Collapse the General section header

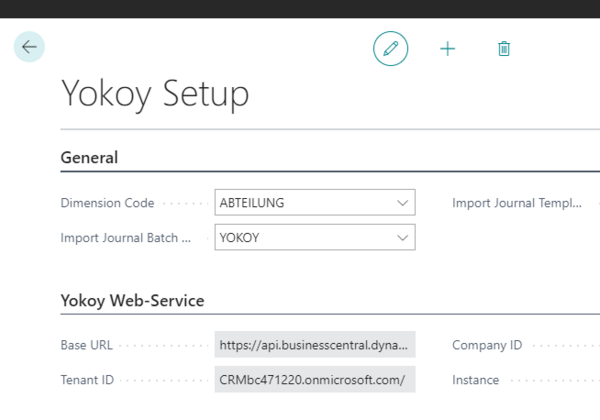click(89, 157)
